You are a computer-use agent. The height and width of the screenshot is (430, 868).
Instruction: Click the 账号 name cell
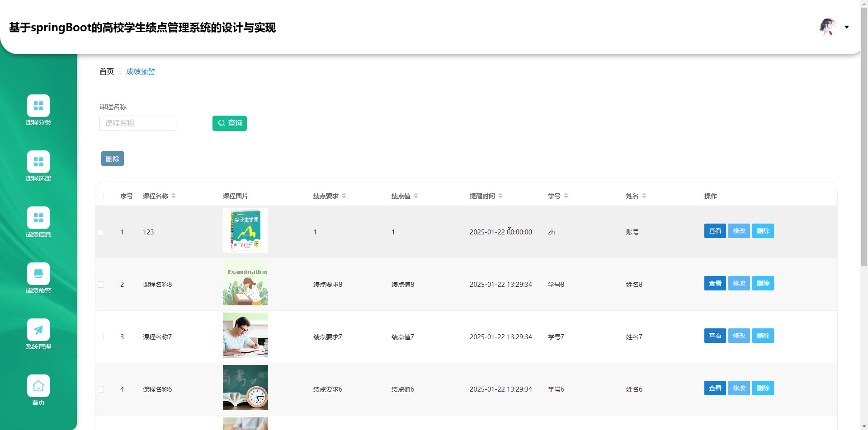(632, 232)
